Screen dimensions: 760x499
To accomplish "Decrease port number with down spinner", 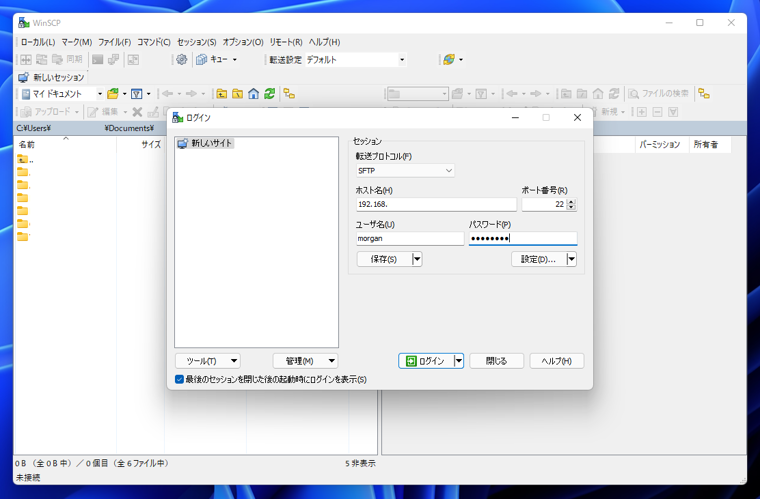I will 571,207.
